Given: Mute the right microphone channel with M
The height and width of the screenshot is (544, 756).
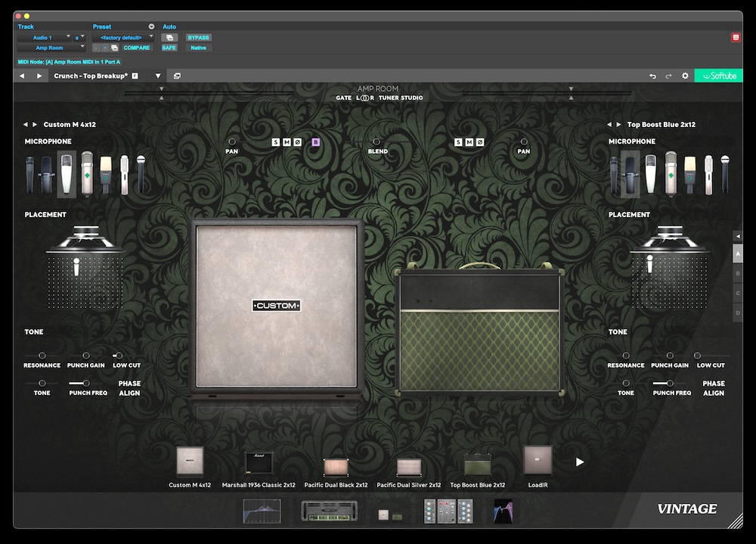Looking at the screenshot, I should pos(469,141).
